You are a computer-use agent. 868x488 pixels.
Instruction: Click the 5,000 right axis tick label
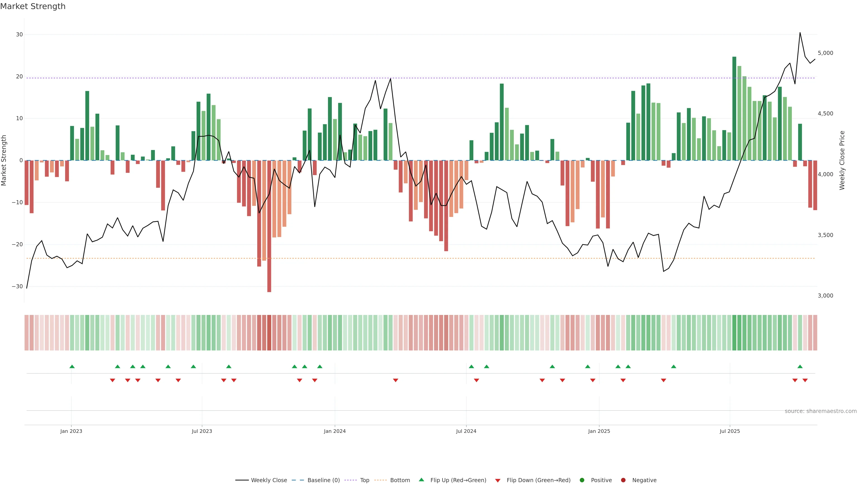point(825,53)
